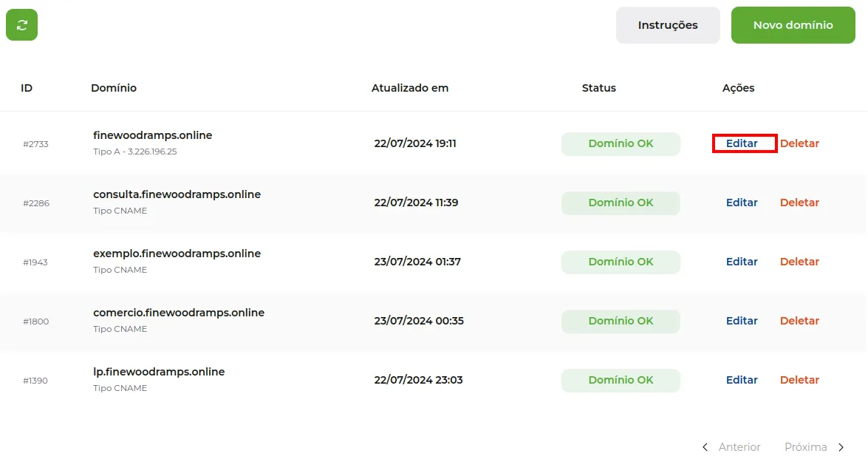Edit the finewoodramps.online Tipo A domain

pyautogui.click(x=742, y=143)
